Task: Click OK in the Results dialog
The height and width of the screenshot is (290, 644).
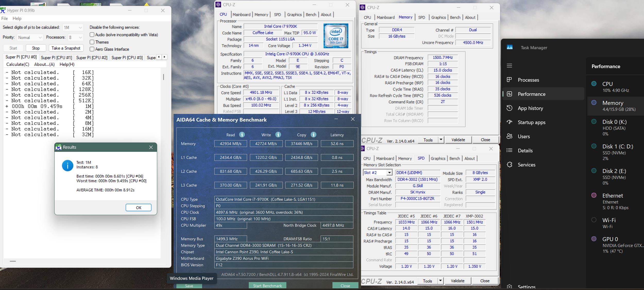Action: tap(138, 208)
